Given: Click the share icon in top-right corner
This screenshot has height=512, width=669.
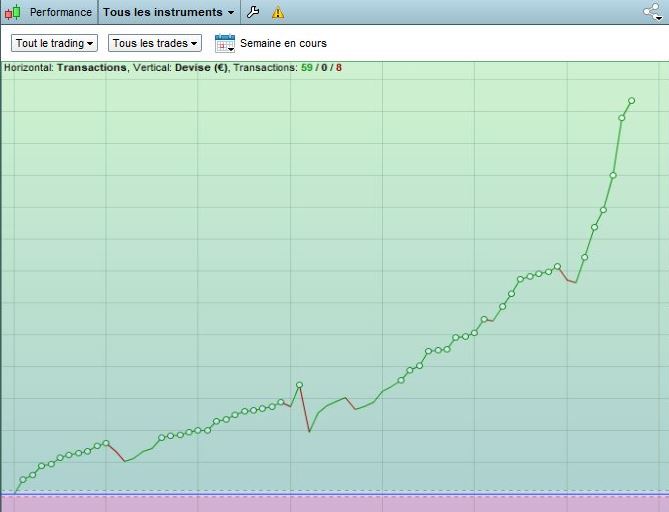Looking at the screenshot, I should (x=653, y=12).
